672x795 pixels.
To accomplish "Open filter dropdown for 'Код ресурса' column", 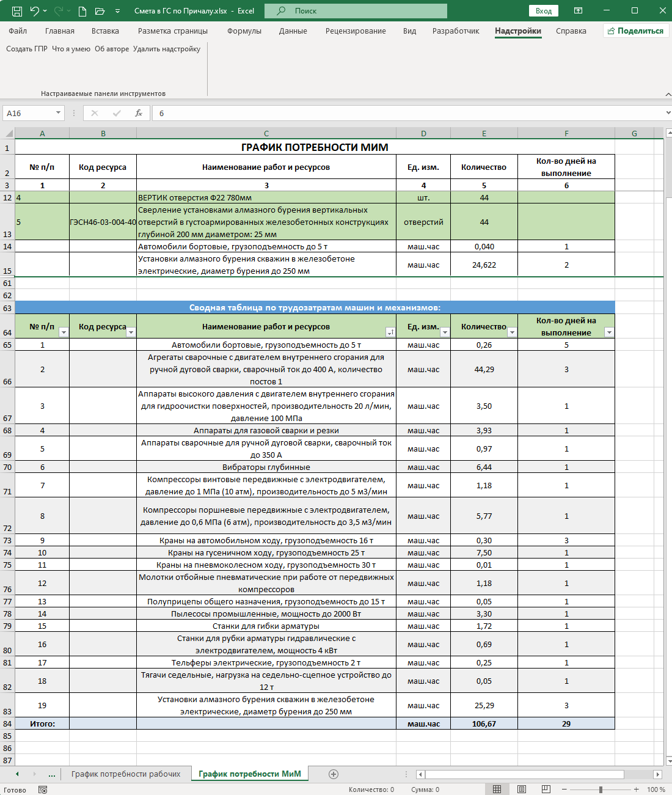I will pyautogui.click(x=131, y=332).
